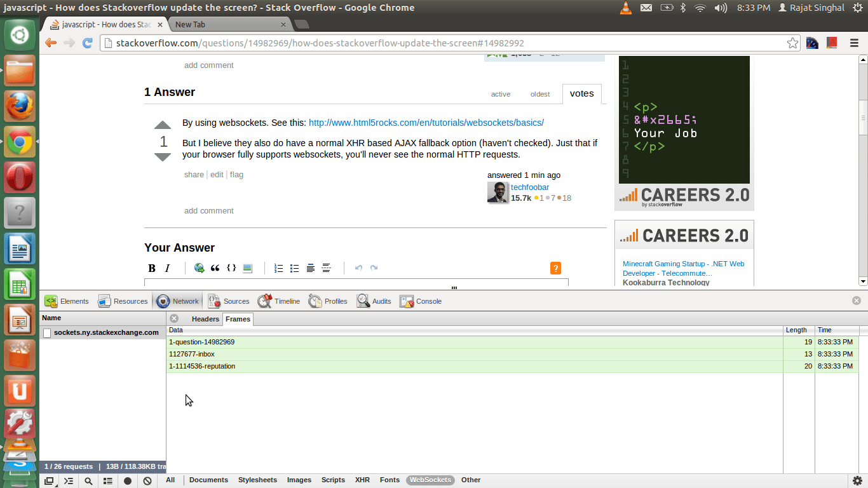868x488 pixels.
Task: Switch to the Headers tab
Action: tap(205, 319)
